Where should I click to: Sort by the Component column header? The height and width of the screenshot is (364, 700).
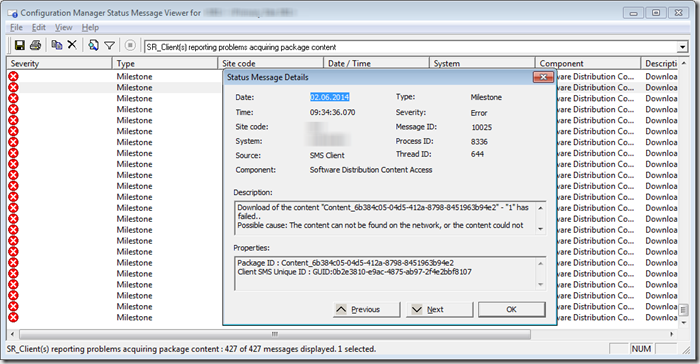point(588,63)
